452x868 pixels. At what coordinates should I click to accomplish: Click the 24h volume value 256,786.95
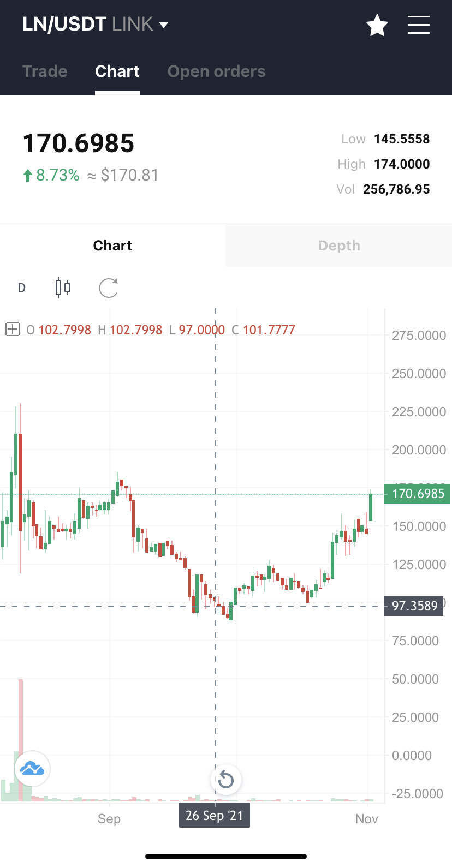point(396,189)
